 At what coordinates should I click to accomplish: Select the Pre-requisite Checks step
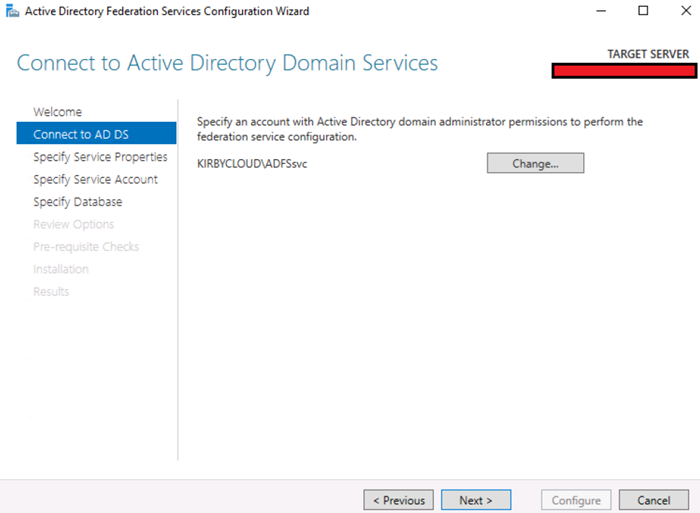[x=86, y=246]
